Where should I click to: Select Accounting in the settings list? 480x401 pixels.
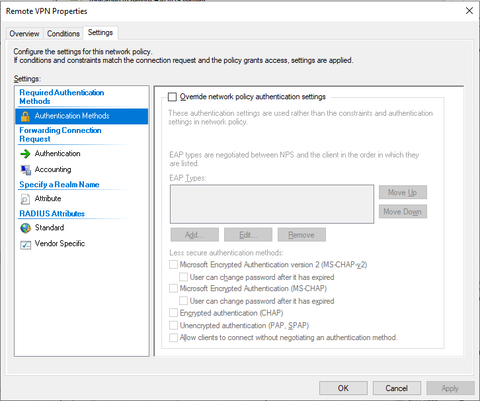coord(53,170)
